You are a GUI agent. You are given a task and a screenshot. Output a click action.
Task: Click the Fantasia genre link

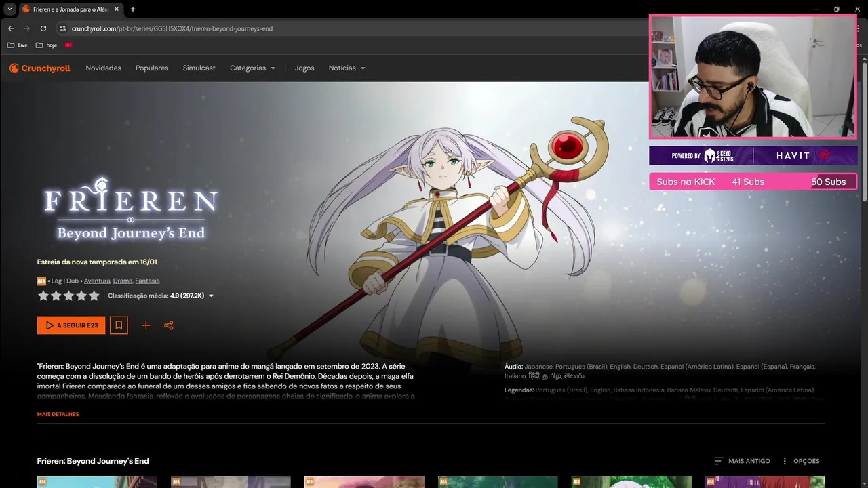pyautogui.click(x=147, y=281)
